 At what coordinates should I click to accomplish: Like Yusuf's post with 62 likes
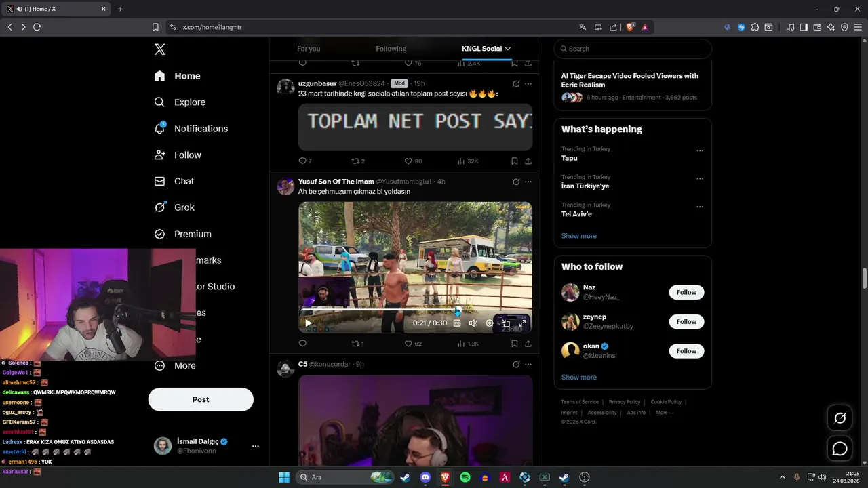[x=408, y=344]
